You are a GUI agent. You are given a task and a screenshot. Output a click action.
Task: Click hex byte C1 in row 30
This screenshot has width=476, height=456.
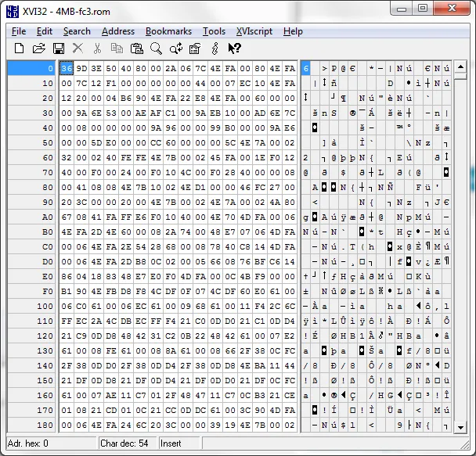tap(171, 113)
